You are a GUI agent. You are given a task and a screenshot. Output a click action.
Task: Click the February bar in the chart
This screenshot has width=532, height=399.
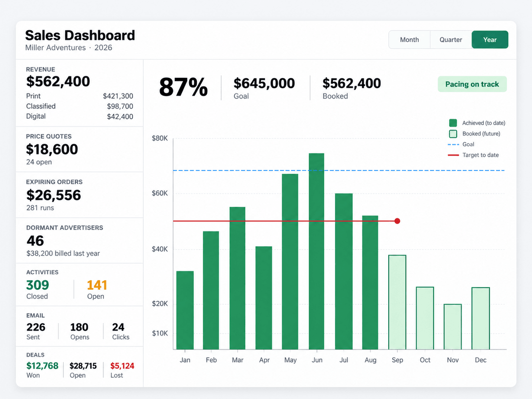pyautogui.click(x=211, y=291)
